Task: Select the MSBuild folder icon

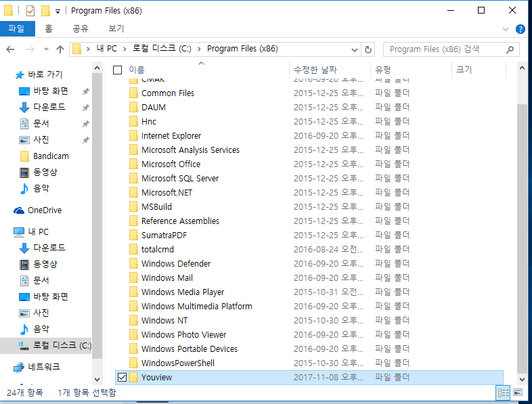Action: (x=134, y=207)
